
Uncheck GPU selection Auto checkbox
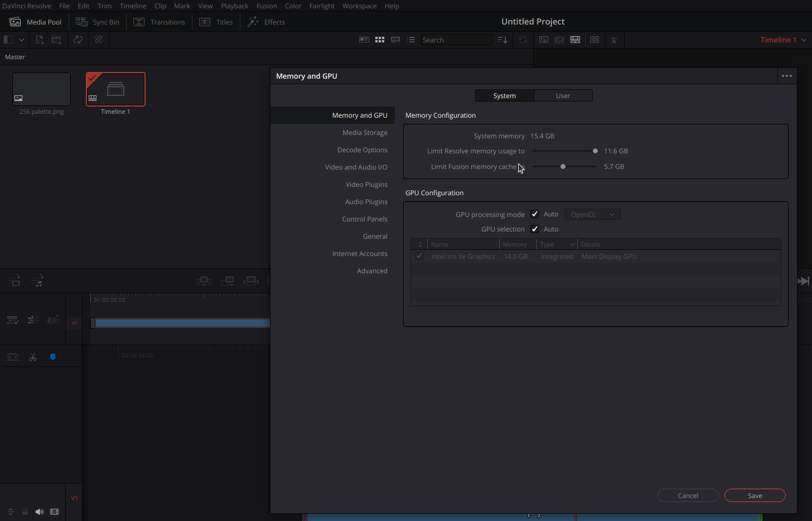pyautogui.click(x=535, y=229)
